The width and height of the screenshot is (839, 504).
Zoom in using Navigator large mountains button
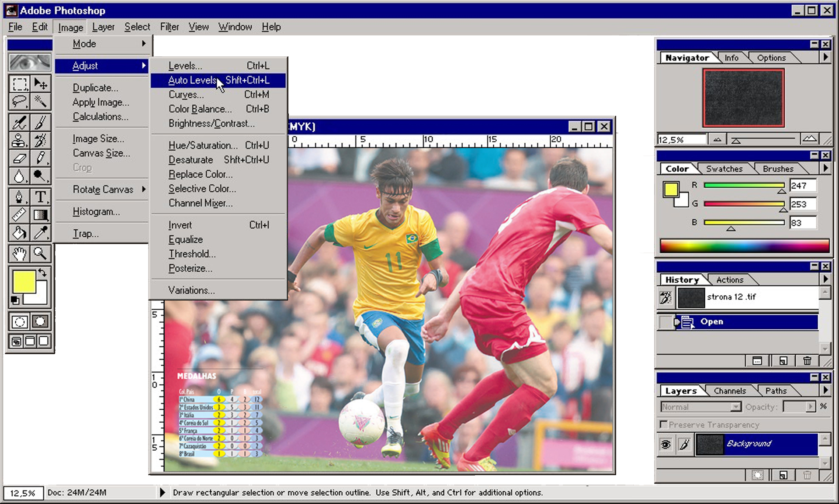click(x=809, y=139)
